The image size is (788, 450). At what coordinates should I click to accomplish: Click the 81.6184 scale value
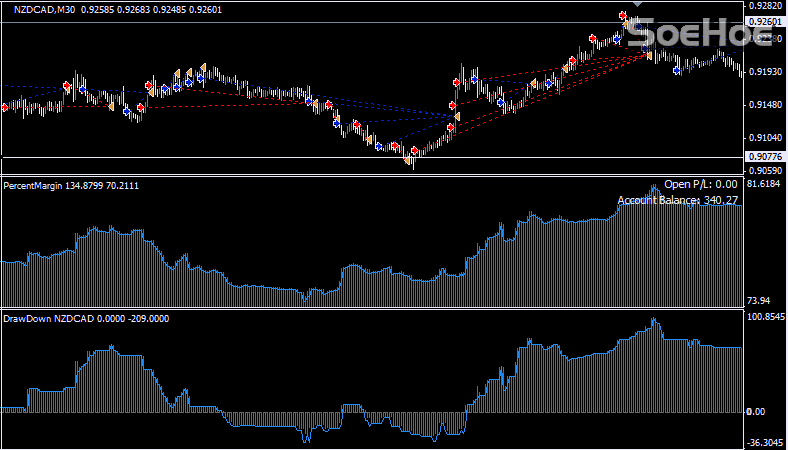pos(765,185)
